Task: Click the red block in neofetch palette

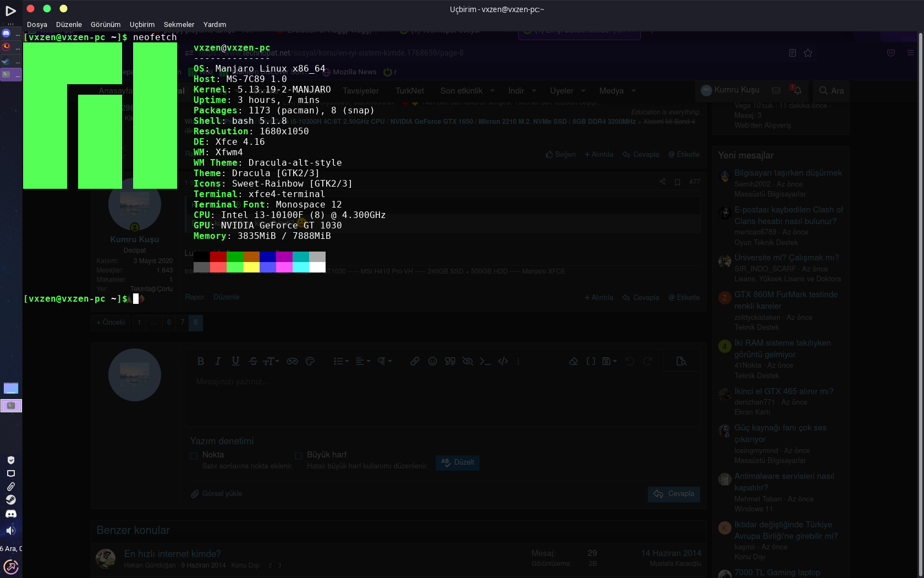Action: [x=218, y=257]
